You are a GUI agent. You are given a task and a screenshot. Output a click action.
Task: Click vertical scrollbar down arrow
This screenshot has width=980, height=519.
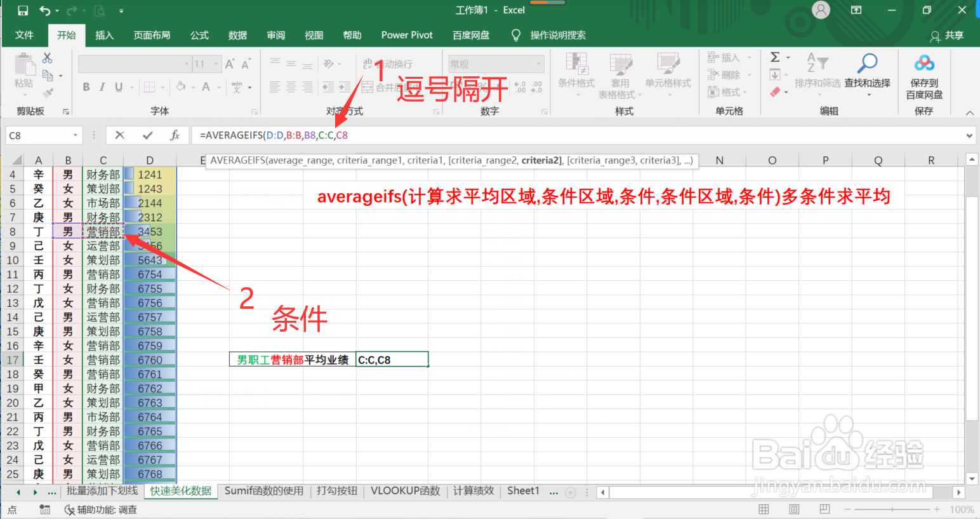[x=972, y=478]
